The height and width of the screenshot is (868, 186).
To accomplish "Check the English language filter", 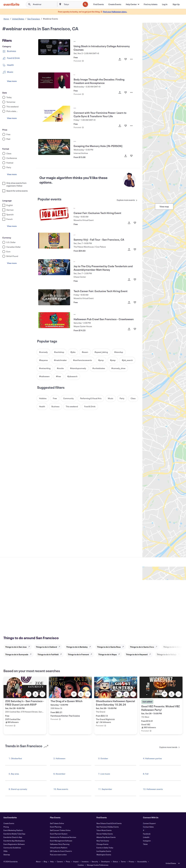I will coord(4,205).
